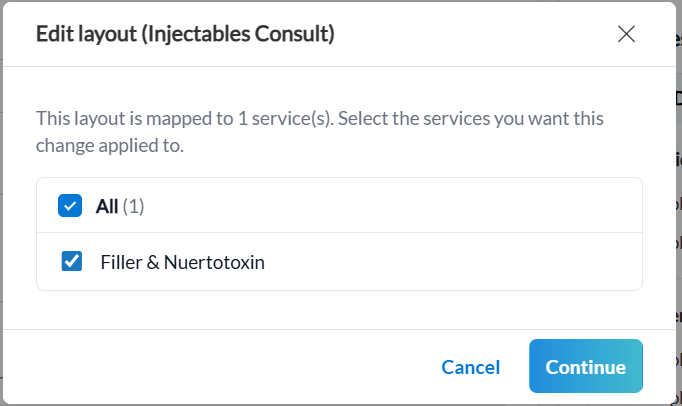Click the "(1)" count beside All
Image resolution: width=682 pixels, height=406 pixels.
[x=134, y=206]
